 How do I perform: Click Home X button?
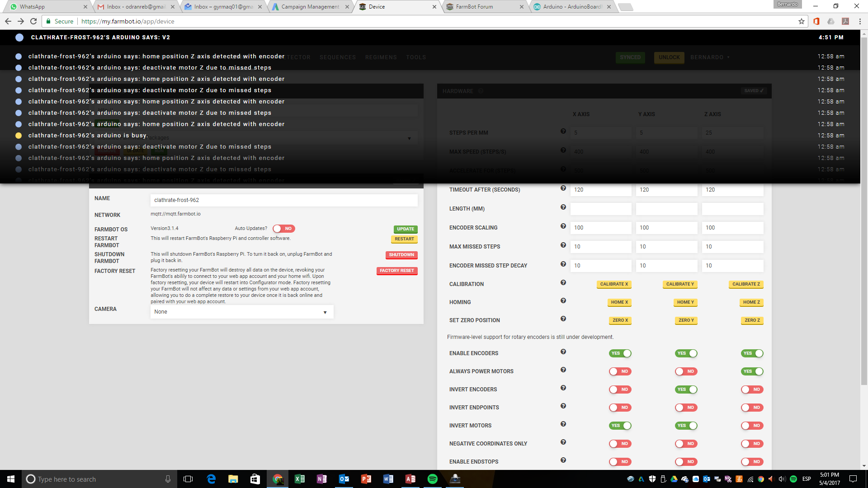click(x=619, y=302)
